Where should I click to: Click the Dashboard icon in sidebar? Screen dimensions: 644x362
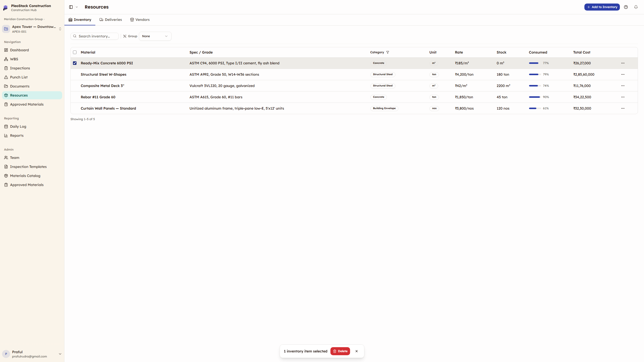6,50
